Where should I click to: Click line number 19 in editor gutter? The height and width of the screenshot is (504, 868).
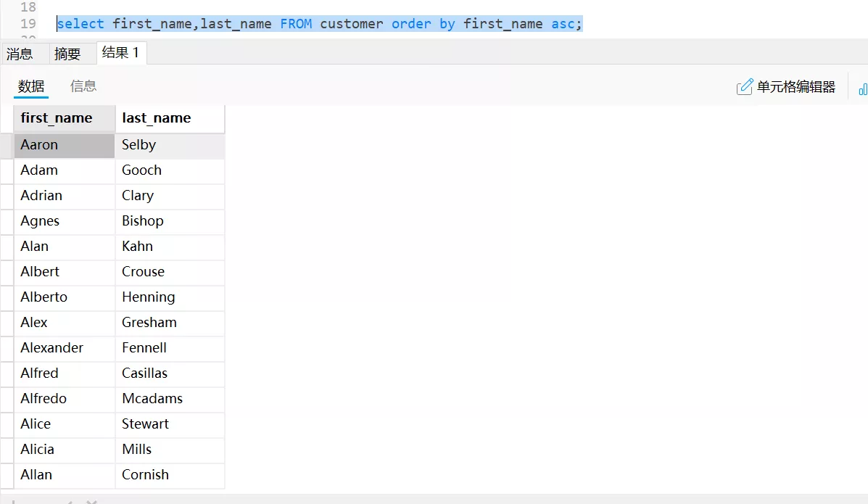tap(28, 24)
